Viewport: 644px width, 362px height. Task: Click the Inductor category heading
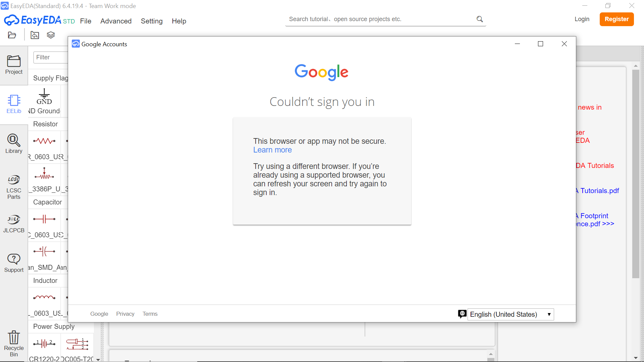(x=45, y=281)
